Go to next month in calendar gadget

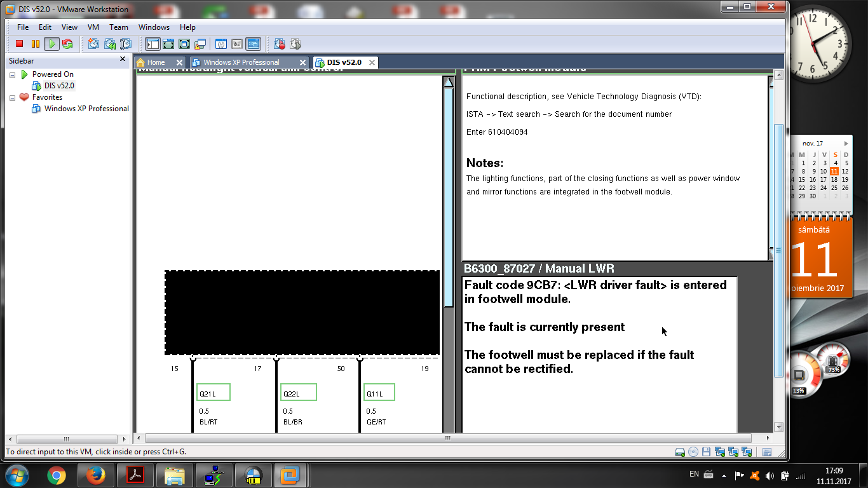point(846,144)
